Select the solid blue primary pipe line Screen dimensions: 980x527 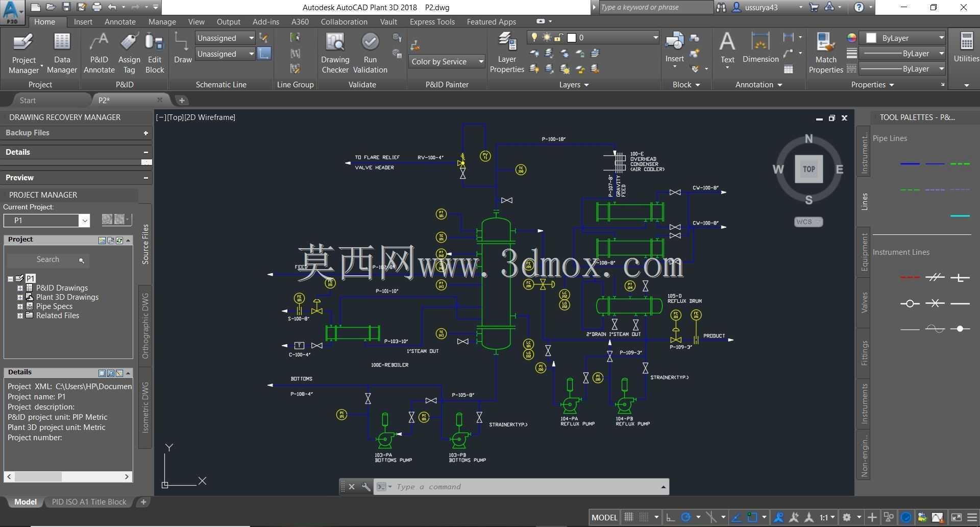pyautogui.click(x=910, y=164)
